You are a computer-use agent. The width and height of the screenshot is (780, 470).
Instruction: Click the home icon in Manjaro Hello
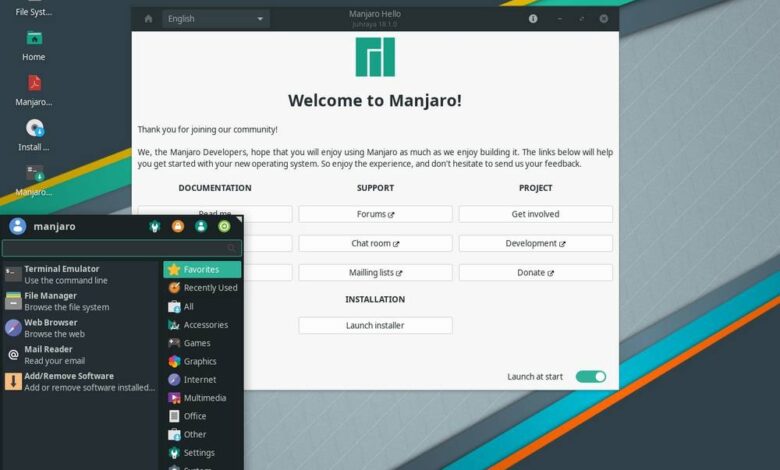(x=148, y=19)
